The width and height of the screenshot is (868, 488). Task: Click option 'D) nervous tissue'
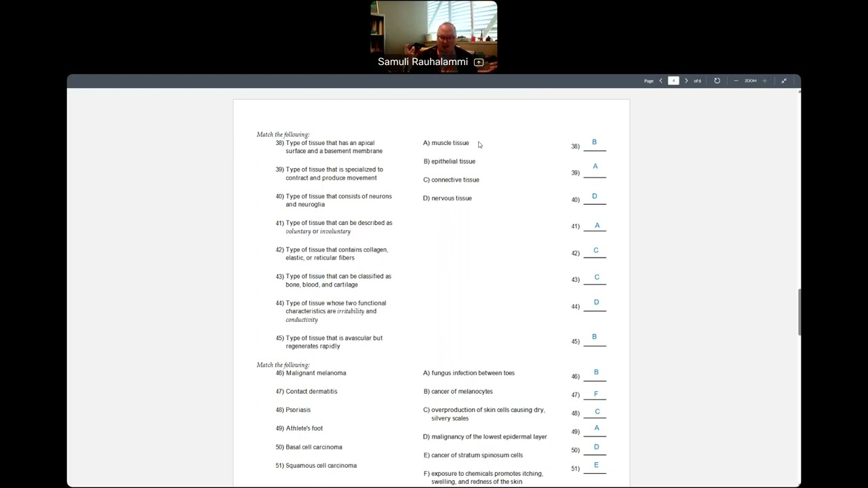pos(447,198)
